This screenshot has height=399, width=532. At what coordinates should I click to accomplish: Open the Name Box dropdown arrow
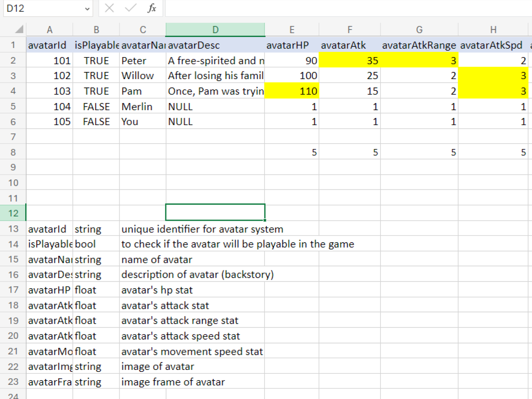pos(87,9)
